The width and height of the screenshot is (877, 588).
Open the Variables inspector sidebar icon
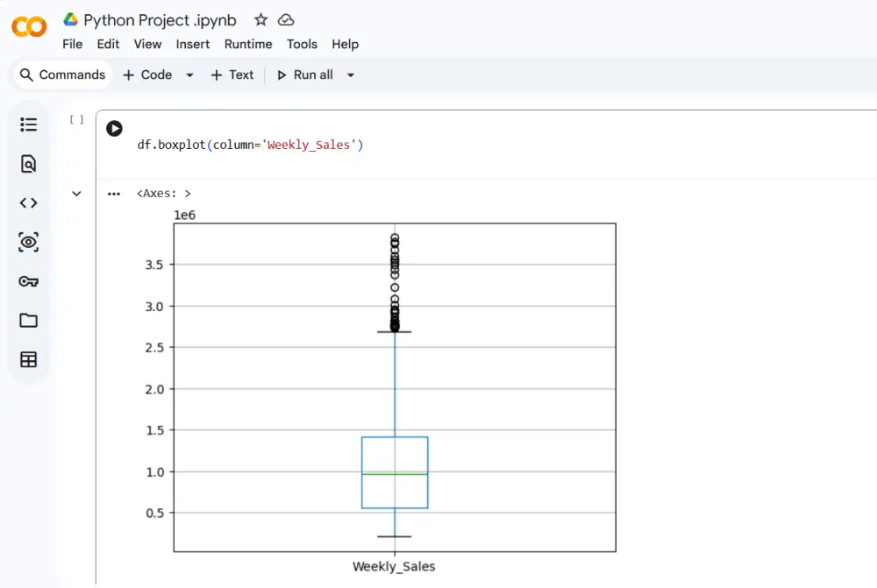(29, 242)
